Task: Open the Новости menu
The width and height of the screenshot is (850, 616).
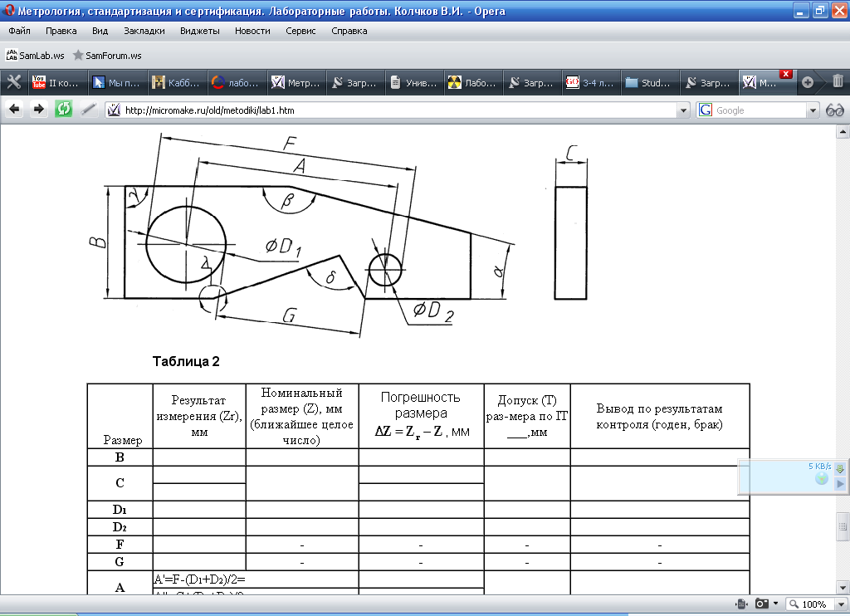Action: [x=252, y=31]
